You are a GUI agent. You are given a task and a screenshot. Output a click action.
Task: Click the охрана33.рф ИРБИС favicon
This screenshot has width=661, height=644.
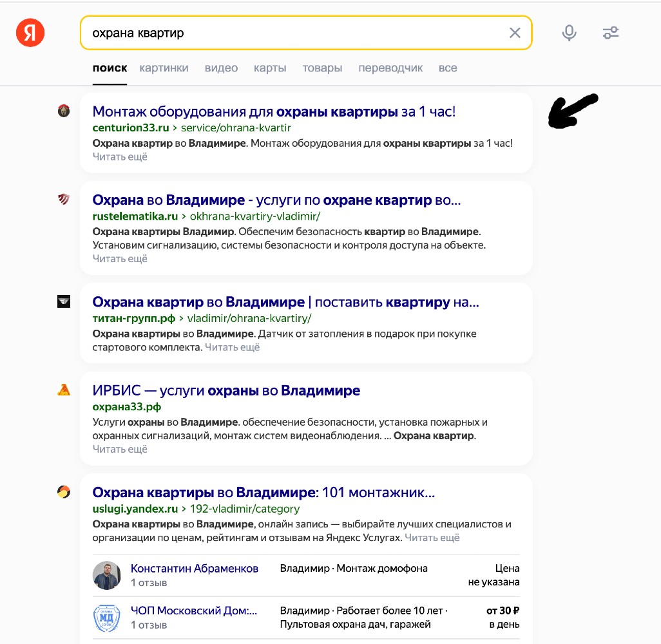[x=64, y=390]
